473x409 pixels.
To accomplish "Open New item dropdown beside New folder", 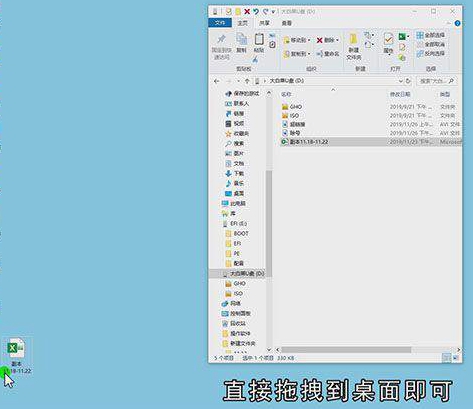I will coord(369,35).
